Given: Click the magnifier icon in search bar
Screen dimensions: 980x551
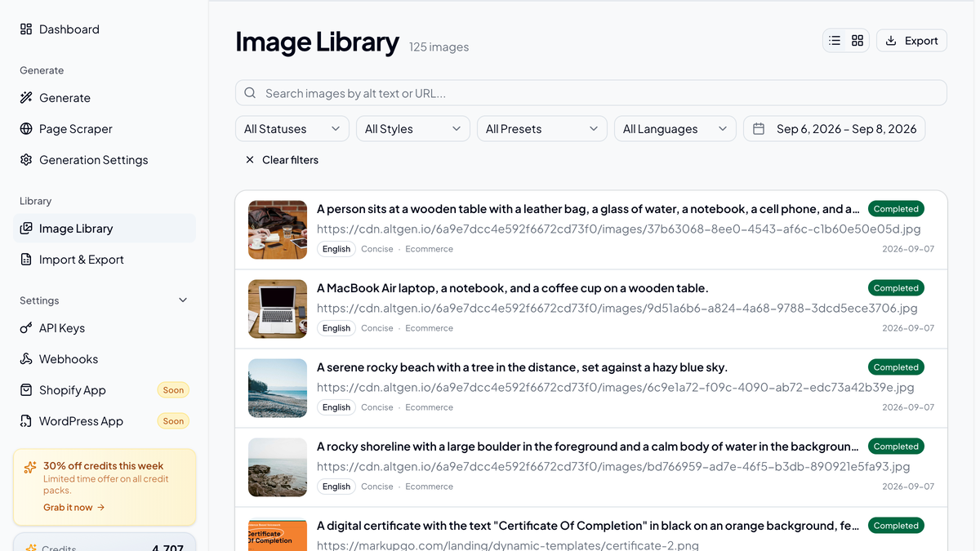Looking at the screenshot, I should [x=251, y=93].
